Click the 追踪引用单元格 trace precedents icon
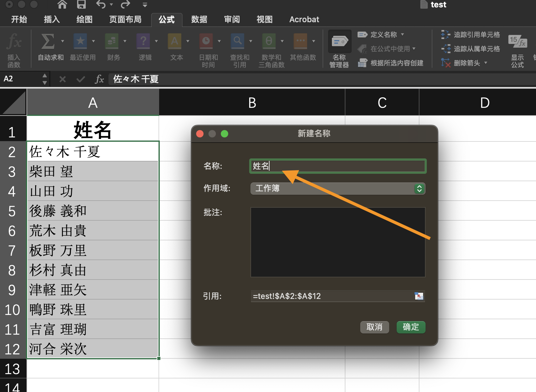This screenshot has height=392, width=536. click(x=445, y=34)
